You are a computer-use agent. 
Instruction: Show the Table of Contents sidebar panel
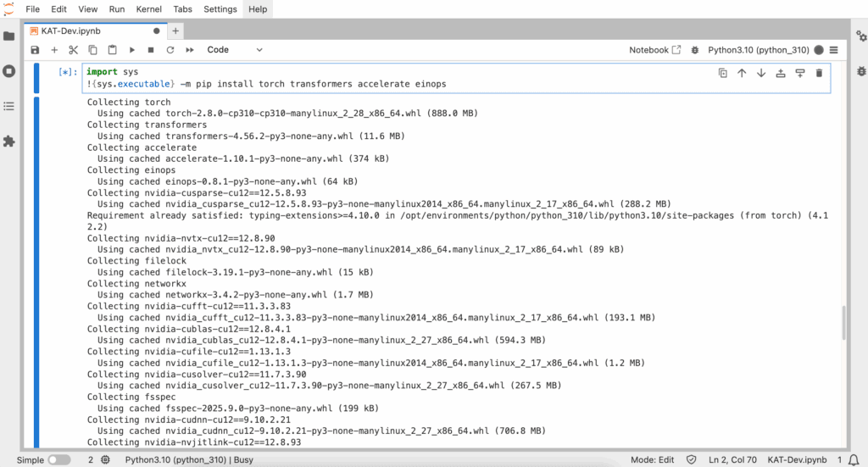pyautogui.click(x=9, y=107)
